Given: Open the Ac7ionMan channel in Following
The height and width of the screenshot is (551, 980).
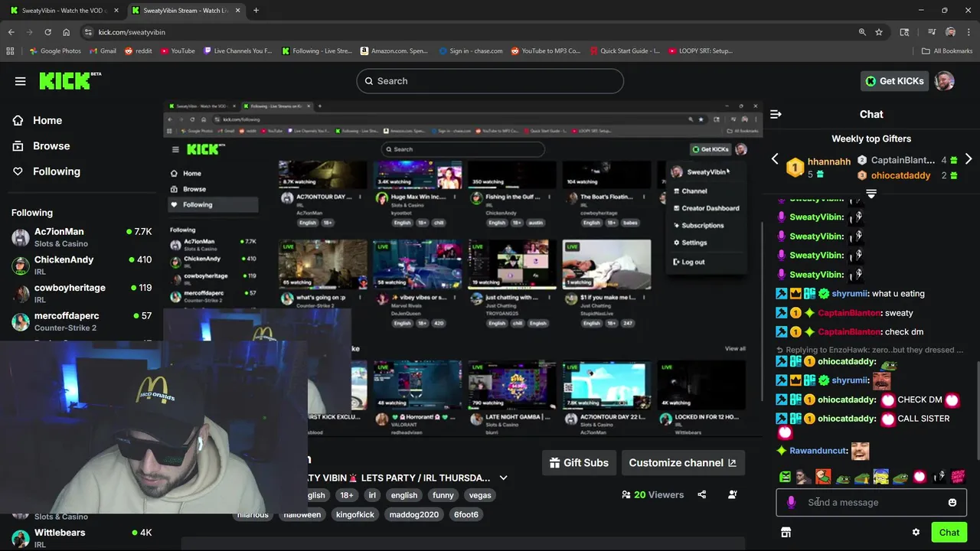Looking at the screenshot, I should pyautogui.click(x=81, y=237).
